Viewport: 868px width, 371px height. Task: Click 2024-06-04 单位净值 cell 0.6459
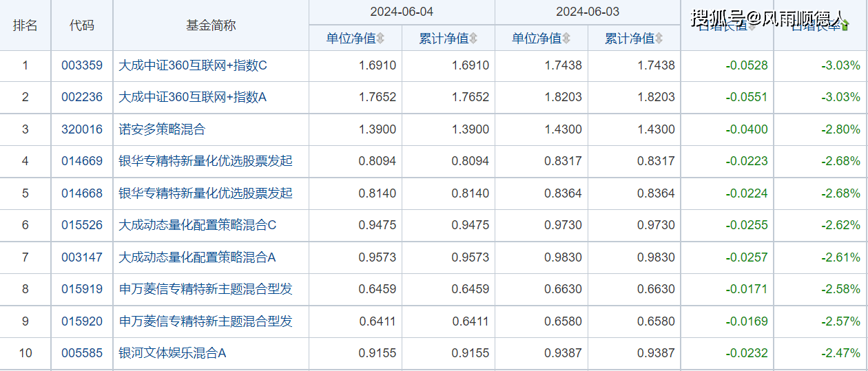378,289
